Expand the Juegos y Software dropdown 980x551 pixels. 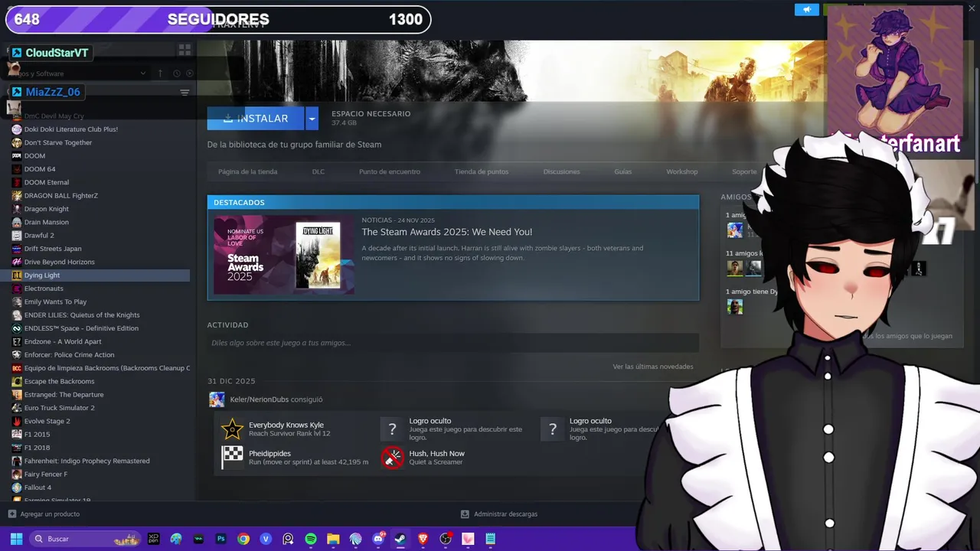(142, 73)
